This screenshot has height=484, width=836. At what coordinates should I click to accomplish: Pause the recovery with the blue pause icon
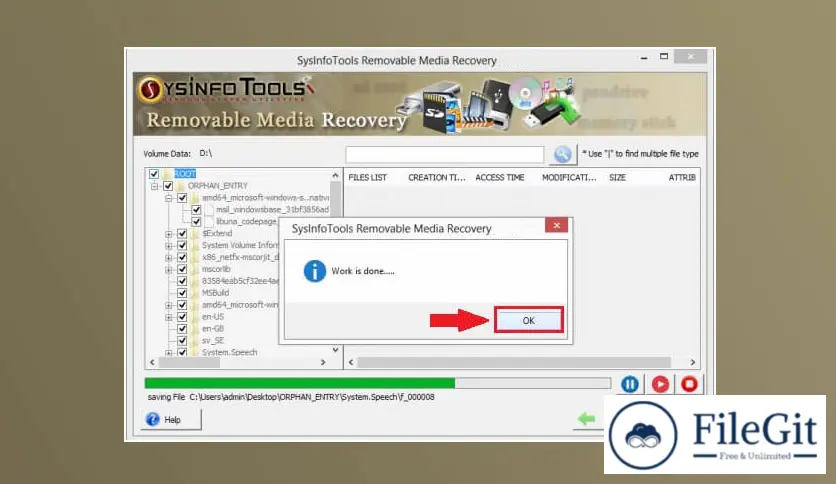pos(630,384)
